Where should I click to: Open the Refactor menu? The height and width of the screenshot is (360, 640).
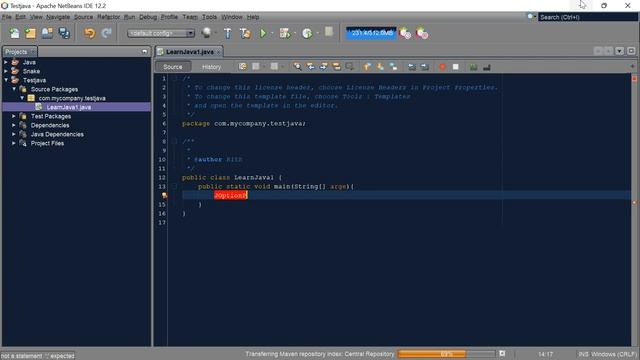click(109, 17)
